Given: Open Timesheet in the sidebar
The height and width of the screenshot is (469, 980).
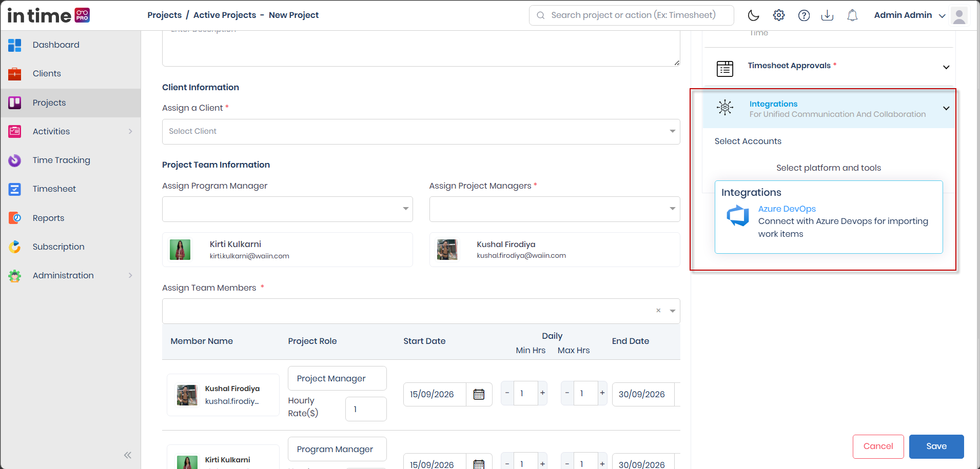Looking at the screenshot, I should click(x=71, y=189).
